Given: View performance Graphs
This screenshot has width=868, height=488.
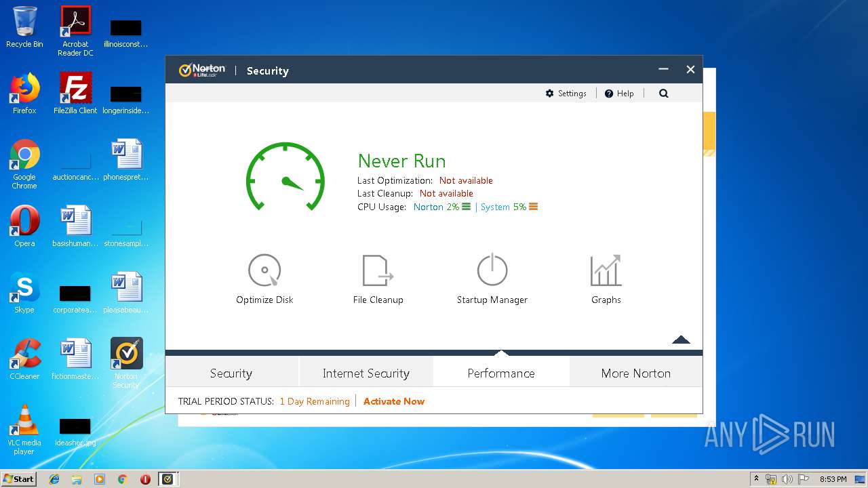Looking at the screenshot, I should coord(606,279).
